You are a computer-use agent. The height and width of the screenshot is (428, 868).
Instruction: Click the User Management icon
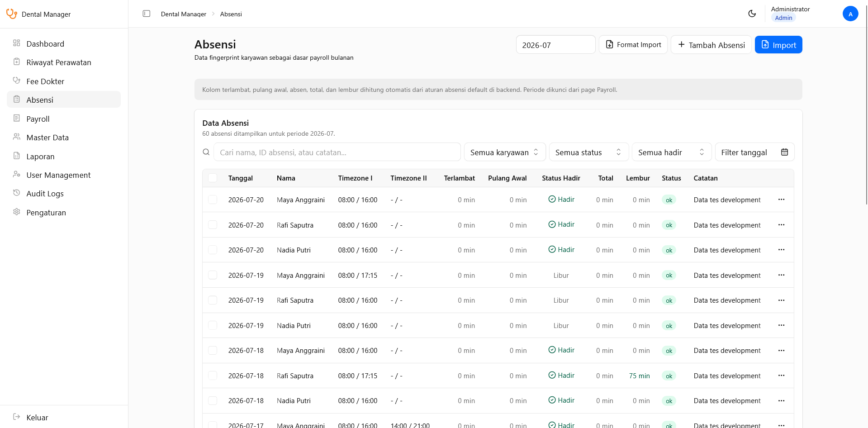17,174
